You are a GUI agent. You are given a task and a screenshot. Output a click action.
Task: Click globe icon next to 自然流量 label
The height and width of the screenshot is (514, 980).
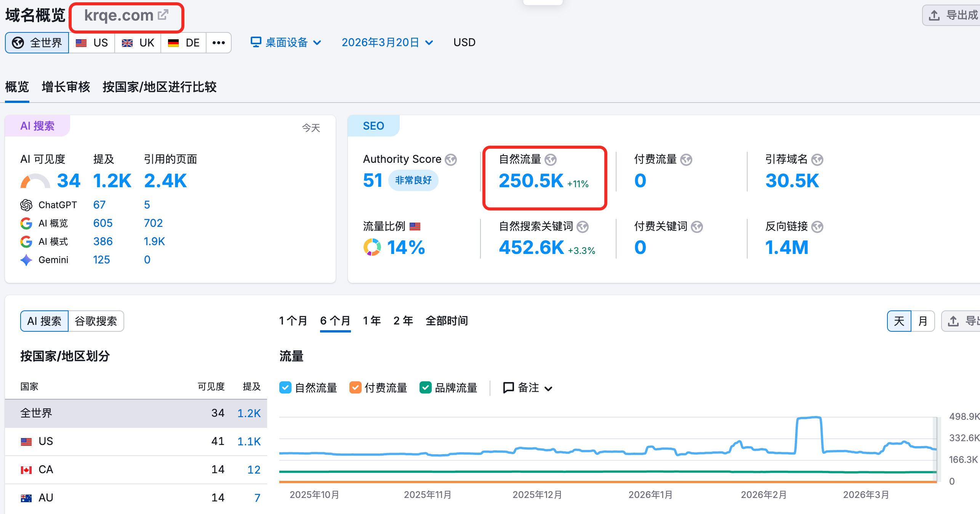pos(550,160)
